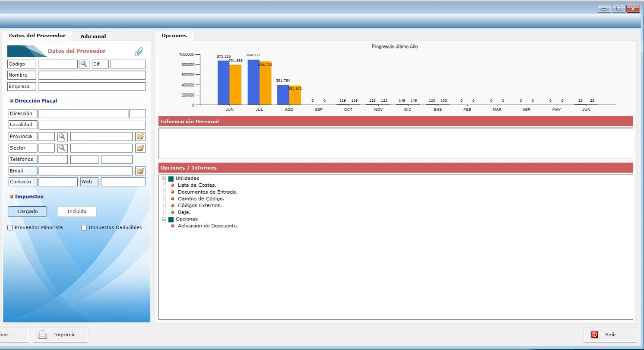
Task: Click the Sector search magnifier icon
Action: coord(62,148)
